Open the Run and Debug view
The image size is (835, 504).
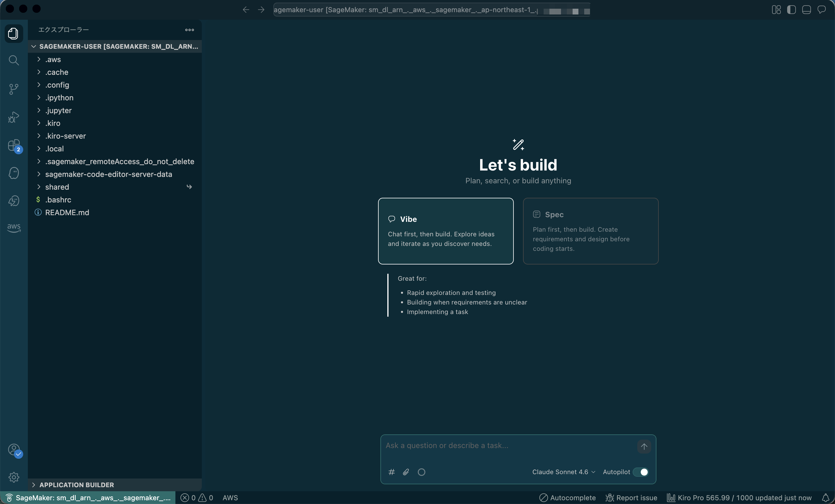click(14, 117)
